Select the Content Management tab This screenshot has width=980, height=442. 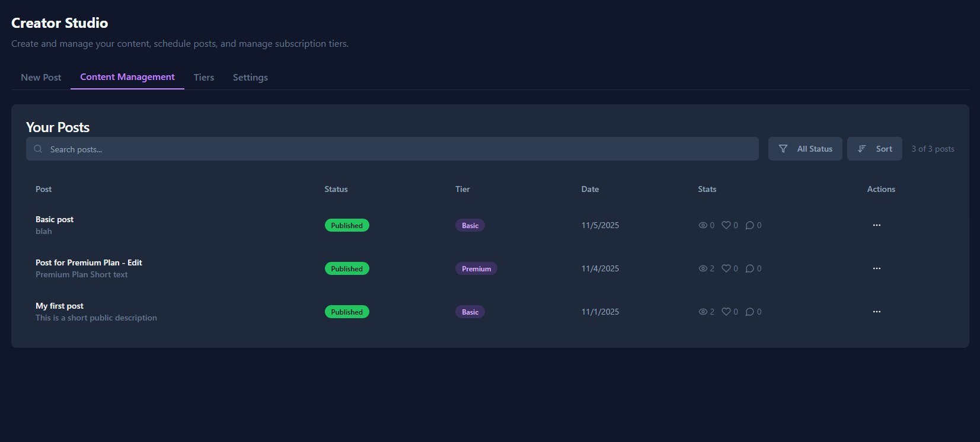click(x=127, y=77)
